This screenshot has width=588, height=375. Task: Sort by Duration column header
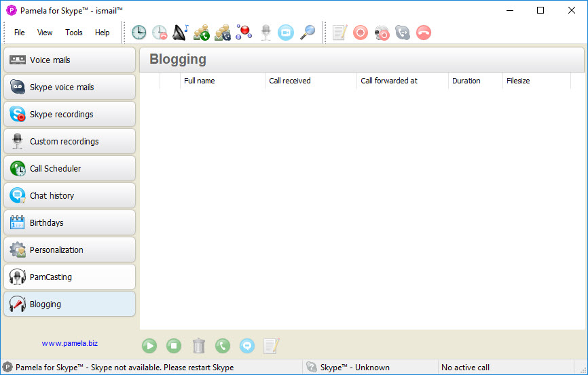coord(475,81)
